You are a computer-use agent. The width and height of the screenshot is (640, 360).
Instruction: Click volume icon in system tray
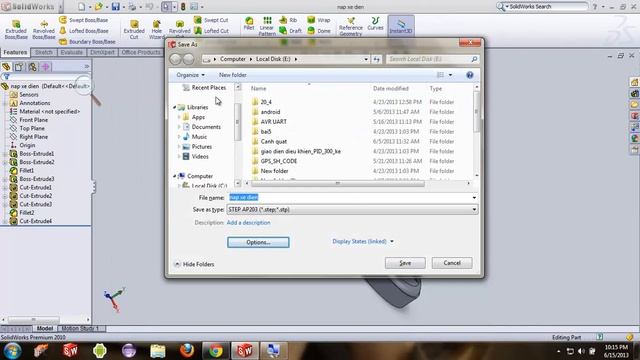pyautogui.click(x=581, y=351)
